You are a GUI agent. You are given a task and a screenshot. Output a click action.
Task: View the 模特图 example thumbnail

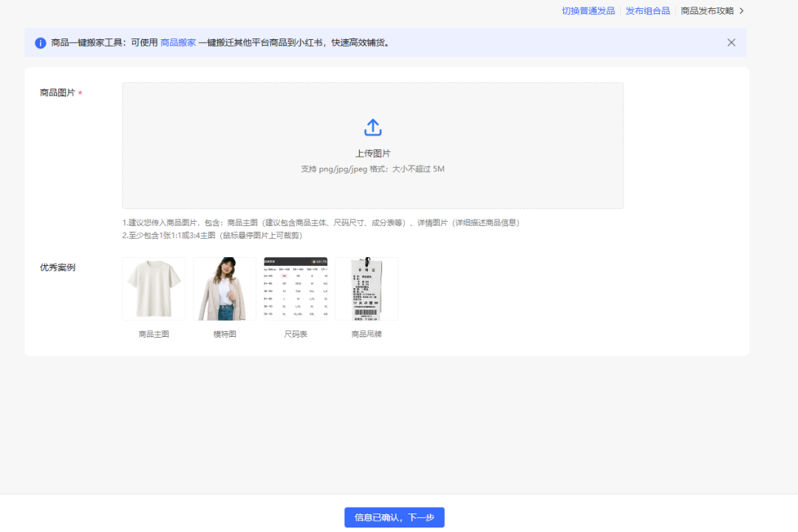tap(225, 288)
